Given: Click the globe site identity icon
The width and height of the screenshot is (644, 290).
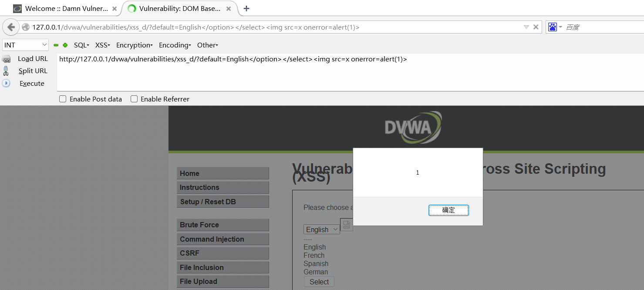Looking at the screenshot, I should click(26, 27).
